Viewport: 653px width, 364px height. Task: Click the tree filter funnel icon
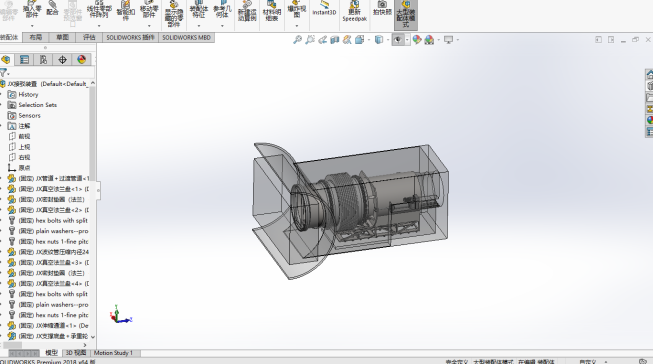pos(3,72)
